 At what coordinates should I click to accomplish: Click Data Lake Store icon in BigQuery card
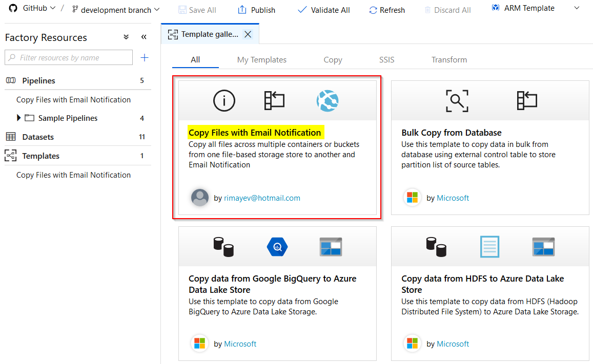pyautogui.click(x=331, y=247)
